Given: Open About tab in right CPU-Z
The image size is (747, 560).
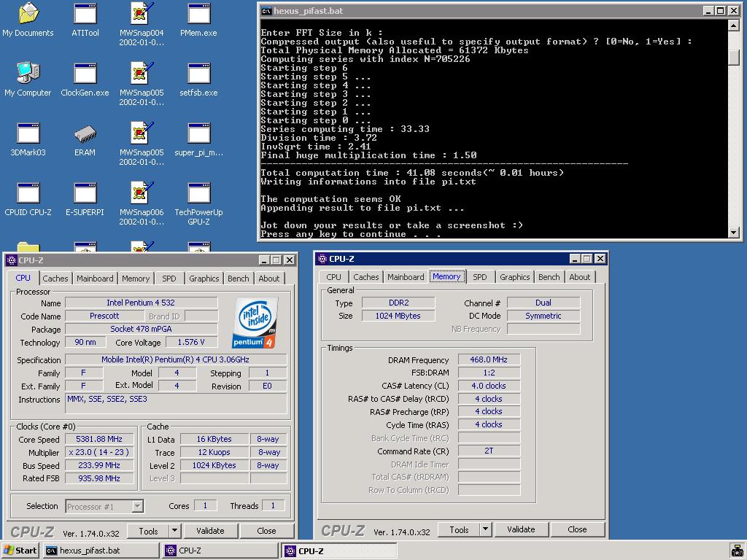Looking at the screenshot, I should (x=579, y=277).
